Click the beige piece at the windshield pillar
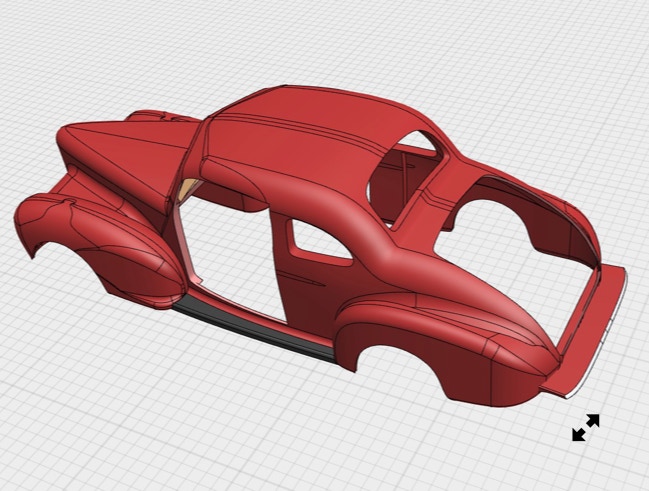Viewport: 649px width, 491px height. click(x=186, y=190)
